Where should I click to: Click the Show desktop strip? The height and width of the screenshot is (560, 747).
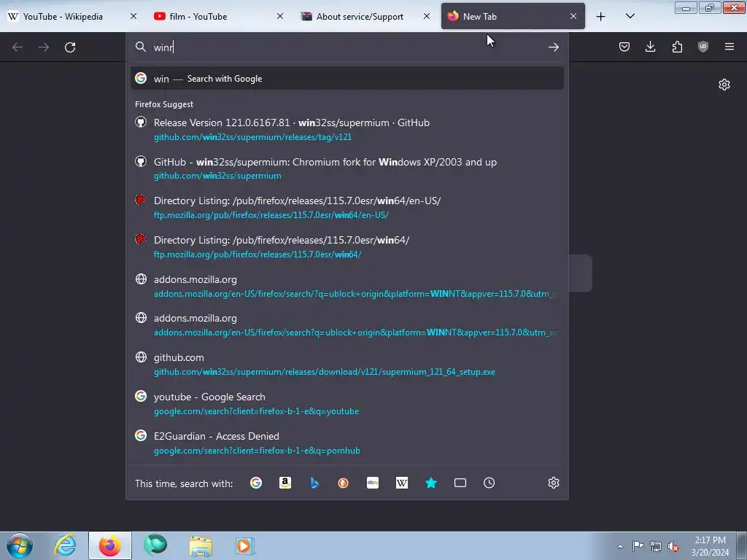coord(742,545)
